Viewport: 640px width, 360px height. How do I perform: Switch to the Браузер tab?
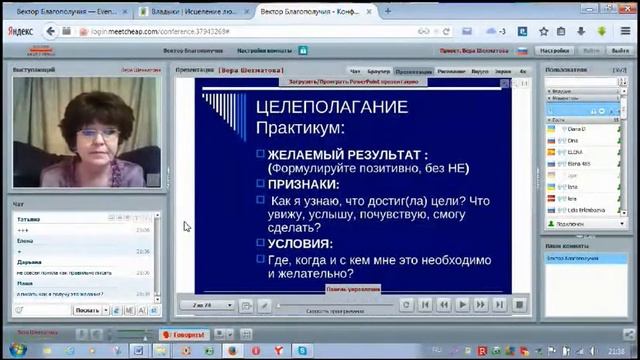(378, 71)
